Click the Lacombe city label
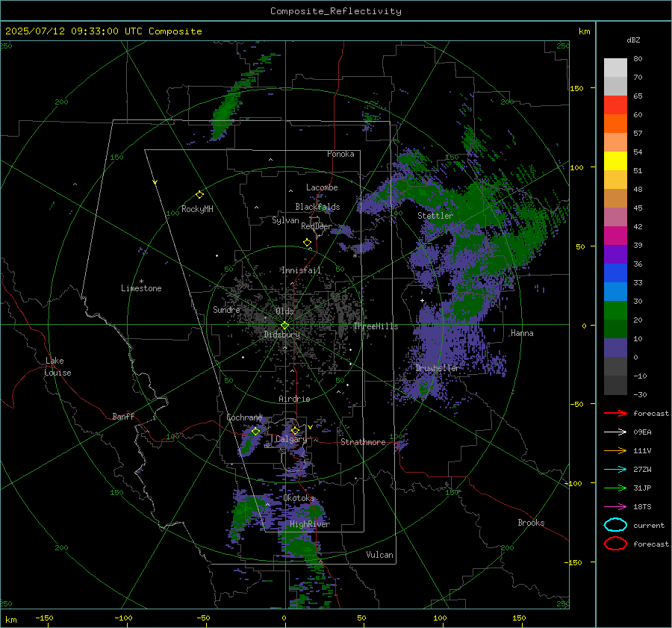Screen dimensions: 672x628 click(322, 187)
